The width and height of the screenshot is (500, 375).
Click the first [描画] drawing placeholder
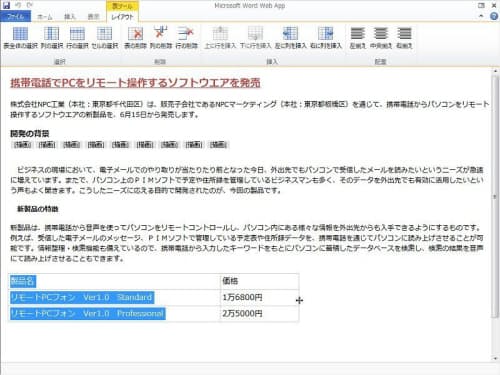pos(22,145)
